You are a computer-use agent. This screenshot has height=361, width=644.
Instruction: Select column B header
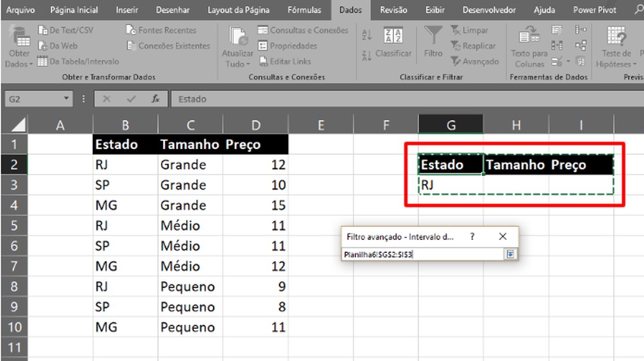point(125,125)
